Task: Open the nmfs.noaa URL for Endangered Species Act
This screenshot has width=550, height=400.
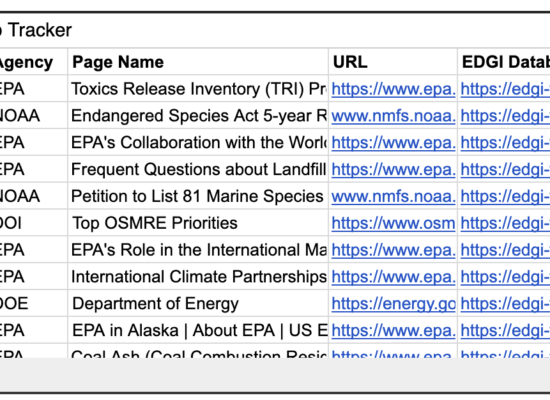Action: 393,116
